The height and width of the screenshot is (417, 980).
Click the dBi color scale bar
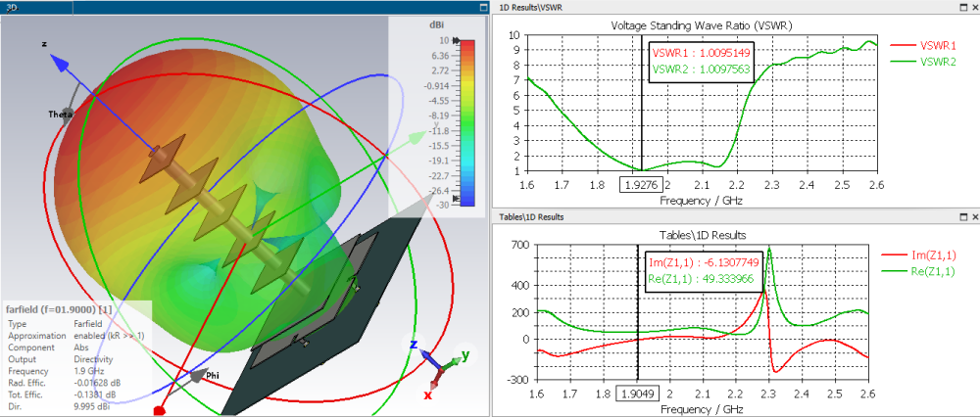(467, 122)
